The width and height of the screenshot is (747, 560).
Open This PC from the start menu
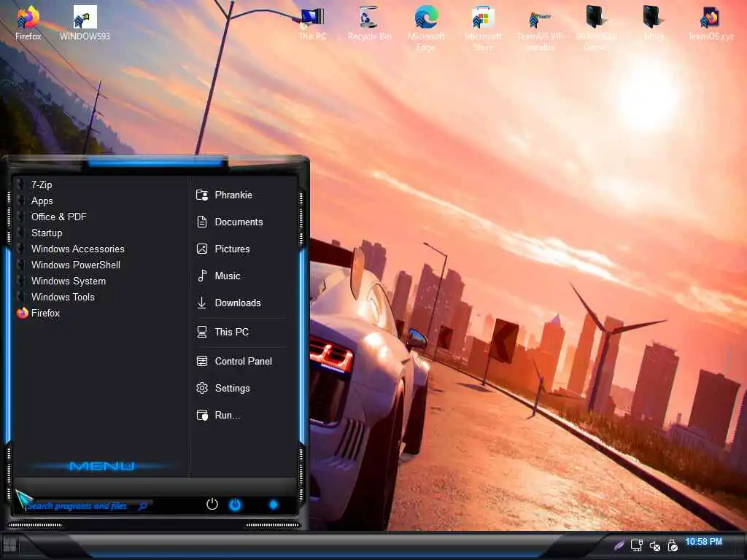[241, 332]
